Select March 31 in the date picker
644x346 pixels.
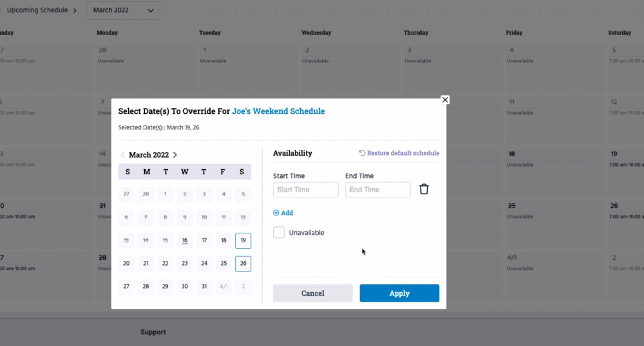[x=204, y=287]
